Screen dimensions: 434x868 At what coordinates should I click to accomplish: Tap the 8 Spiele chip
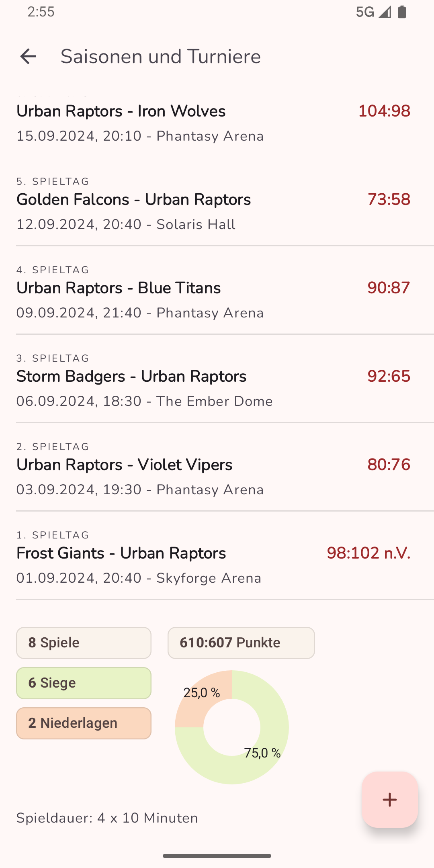[84, 643]
